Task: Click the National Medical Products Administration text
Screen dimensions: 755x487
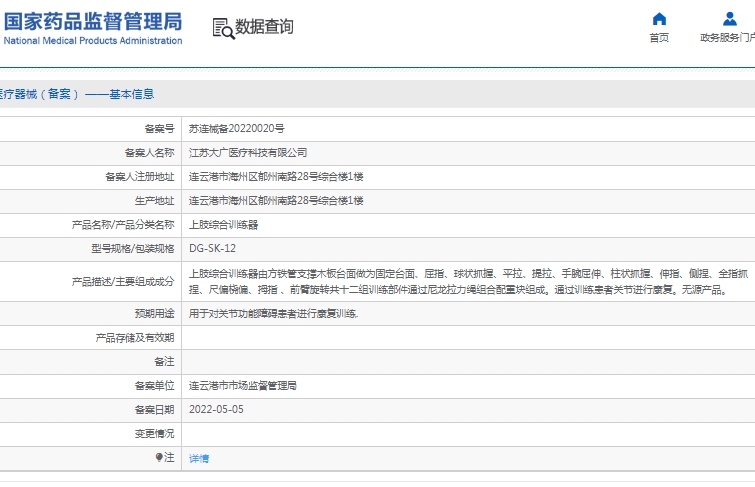Action: [x=93, y=40]
